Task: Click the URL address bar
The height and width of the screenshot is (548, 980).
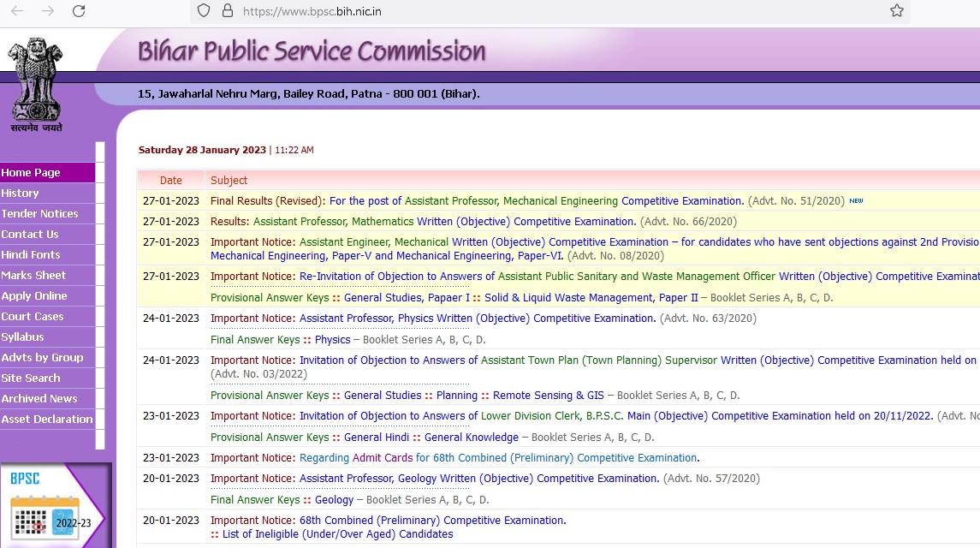Action: click(514, 11)
